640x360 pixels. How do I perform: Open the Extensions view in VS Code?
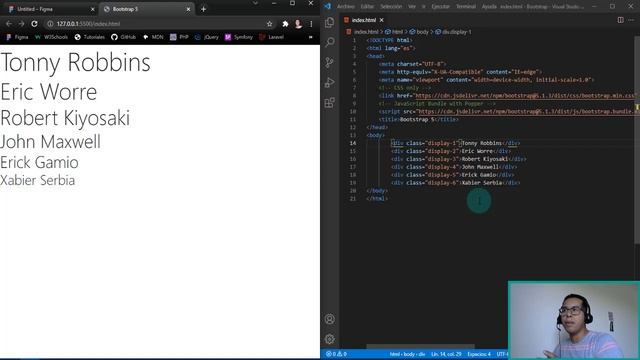[x=329, y=102]
